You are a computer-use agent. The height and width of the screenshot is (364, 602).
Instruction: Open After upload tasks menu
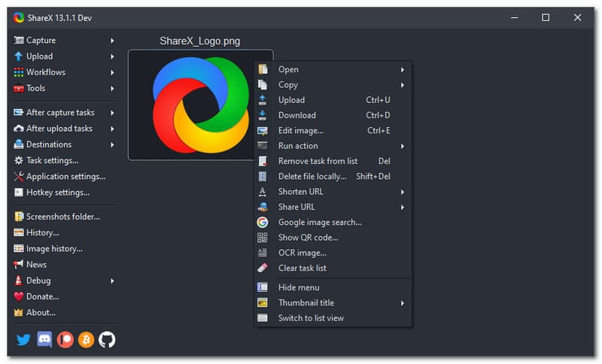click(64, 129)
